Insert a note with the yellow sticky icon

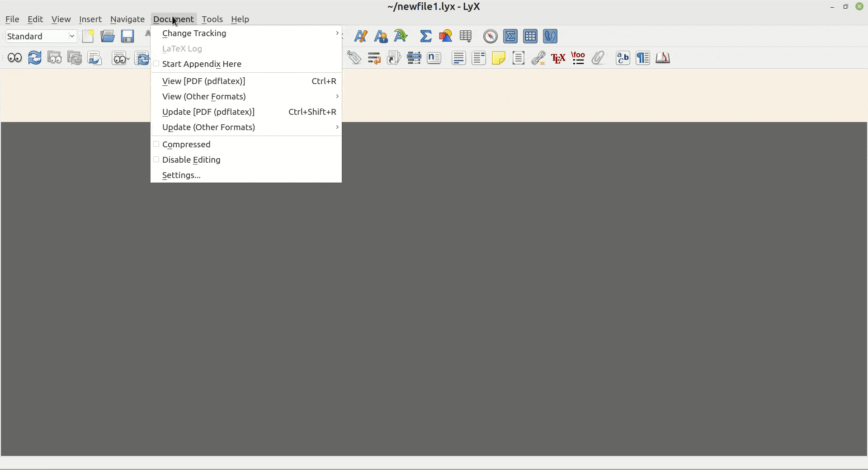(499, 58)
